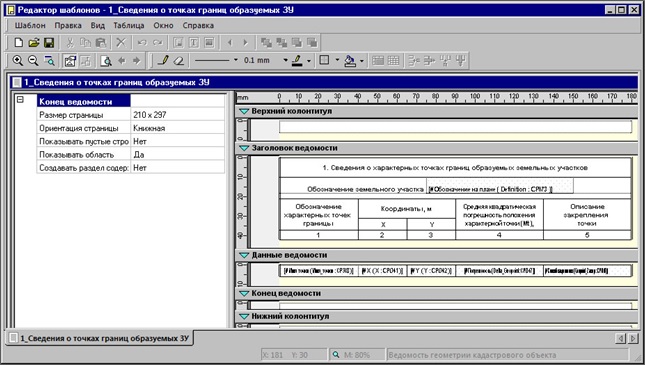
Task: Click the insert picture frame icon
Action: click(209, 42)
